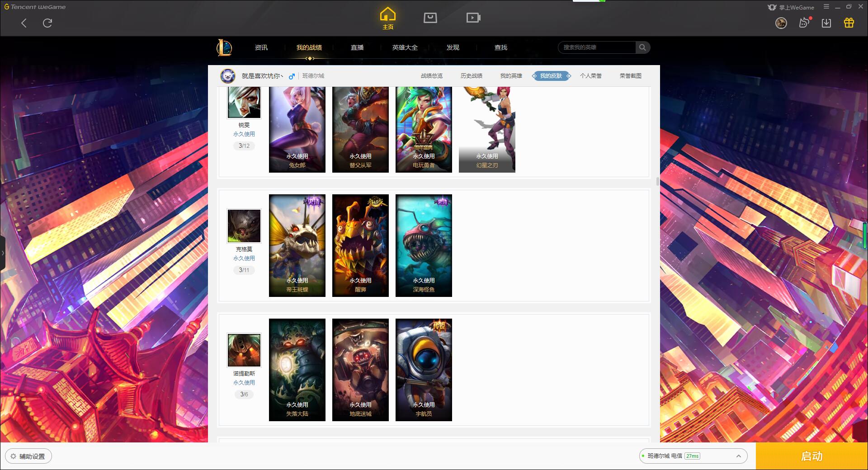Click the skin list scrollbar thumb
Image resolution: width=868 pixels, height=470 pixels.
657,181
